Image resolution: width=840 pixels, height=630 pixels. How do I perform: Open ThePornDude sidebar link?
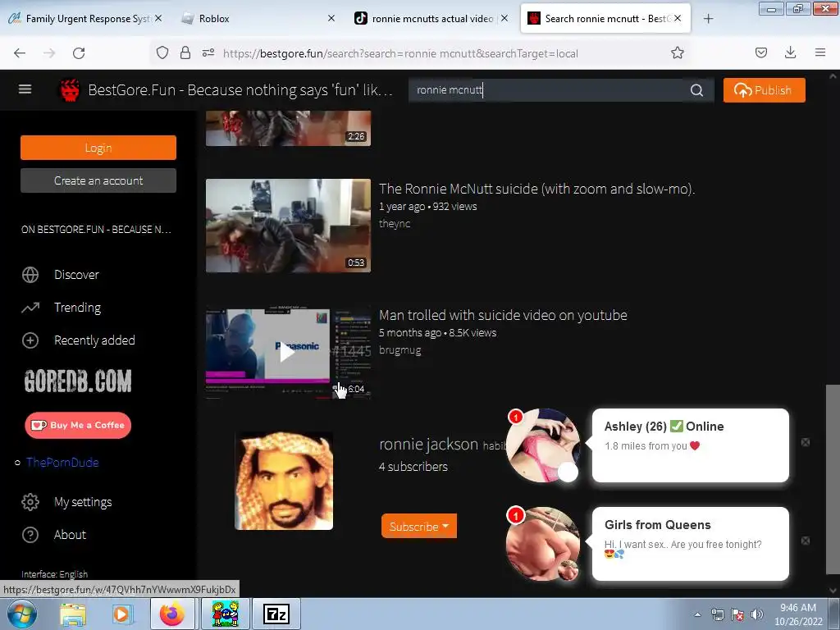(62, 463)
